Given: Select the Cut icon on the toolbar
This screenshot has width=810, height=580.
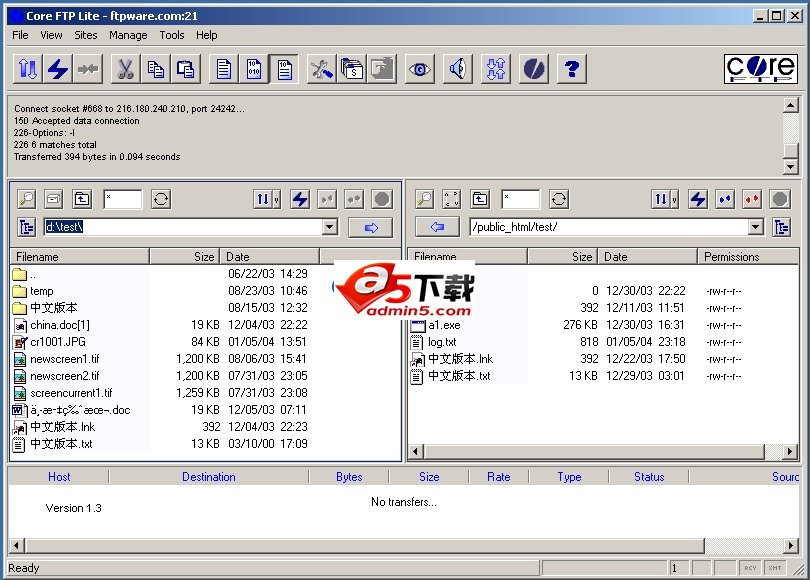Looking at the screenshot, I should tap(124, 69).
